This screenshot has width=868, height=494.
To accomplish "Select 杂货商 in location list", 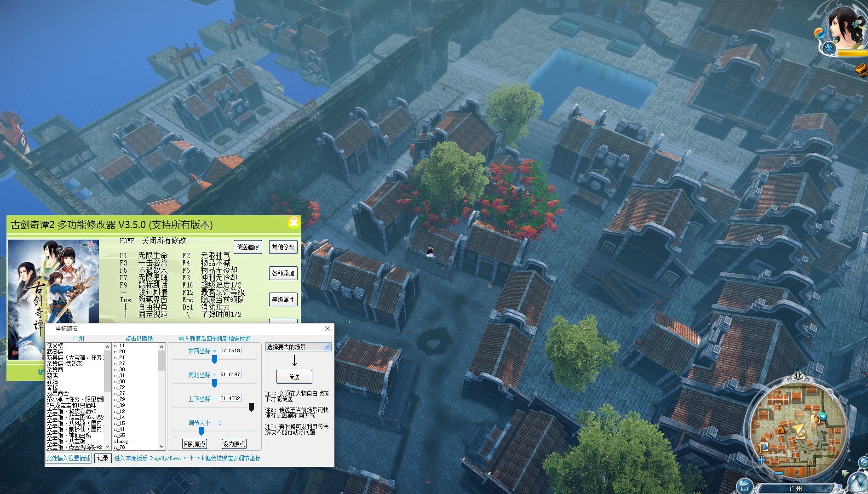I will click(x=55, y=369).
